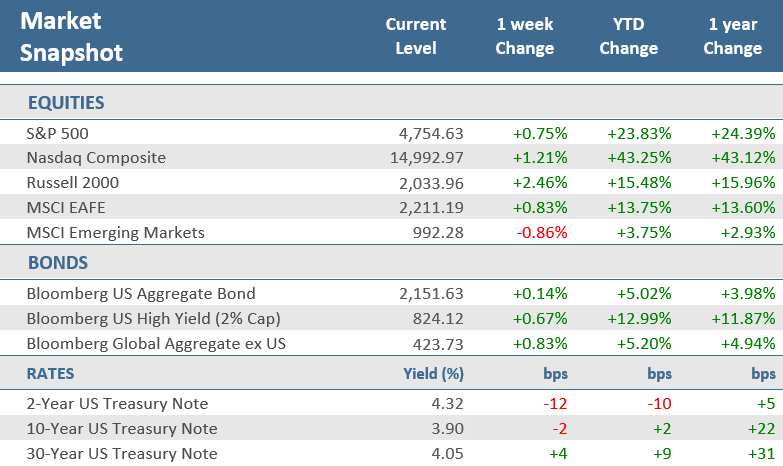The height and width of the screenshot is (466, 783).
Task: Click the 2-Year weekly change -12
Action: point(555,404)
